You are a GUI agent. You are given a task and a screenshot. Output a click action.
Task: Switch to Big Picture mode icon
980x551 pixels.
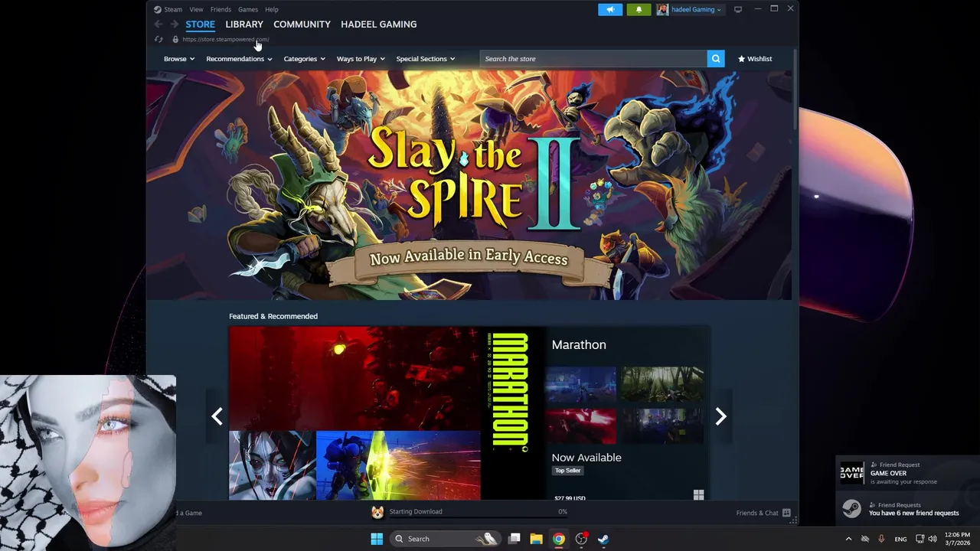tap(738, 9)
